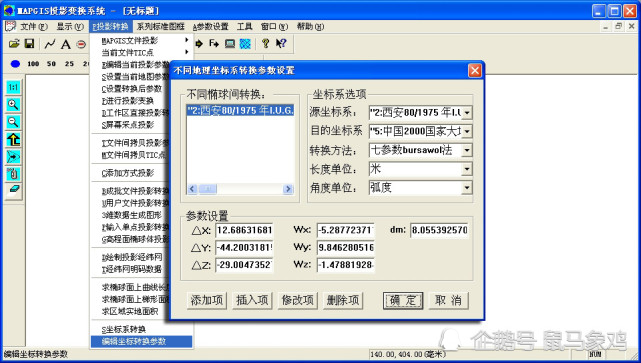641x363 pixels.
Task: Expand the 当前文件TIC点 submenu
Action: click(141, 52)
